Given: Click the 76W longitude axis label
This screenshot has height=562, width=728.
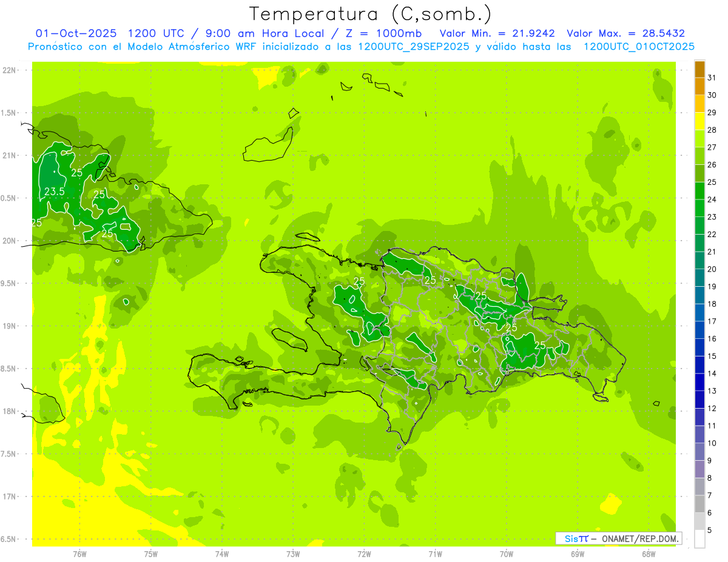Looking at the screenshot, I should pos(79,554).
